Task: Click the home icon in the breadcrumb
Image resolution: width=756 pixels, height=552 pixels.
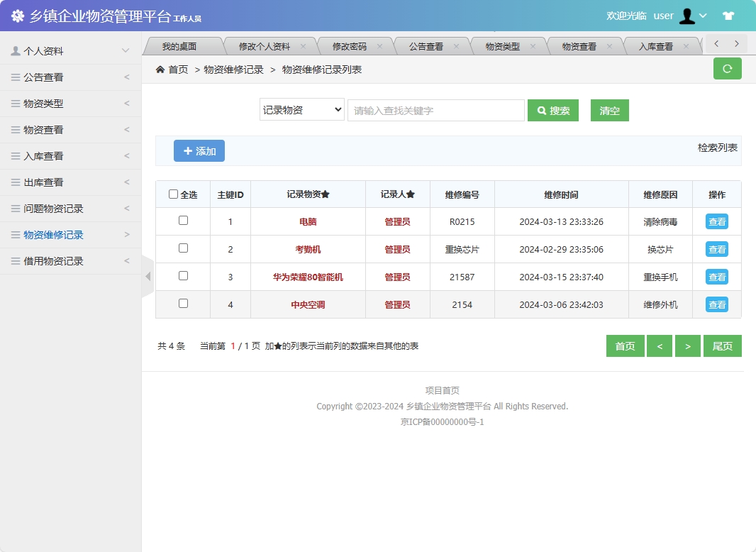Action: (x=161, y=70)
